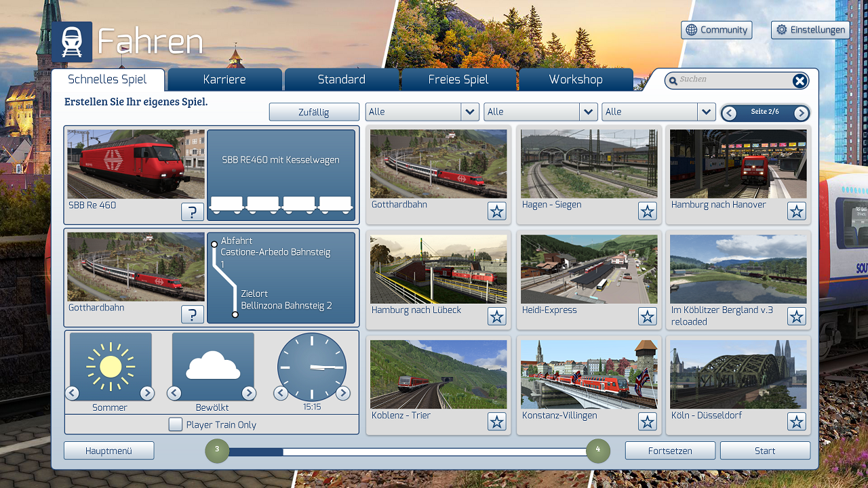Go to previous routes page
Viewport: 868px width, 488px height.
[x=729, y=113]
